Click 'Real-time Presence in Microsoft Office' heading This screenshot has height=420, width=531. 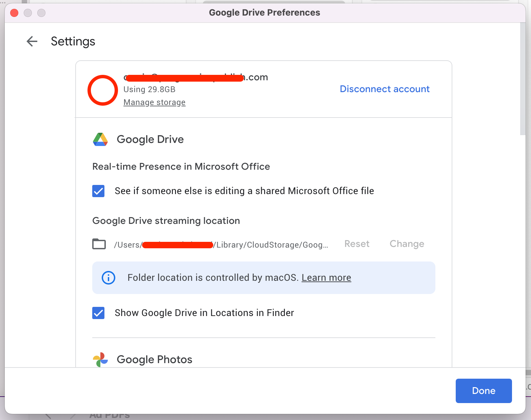181,167
